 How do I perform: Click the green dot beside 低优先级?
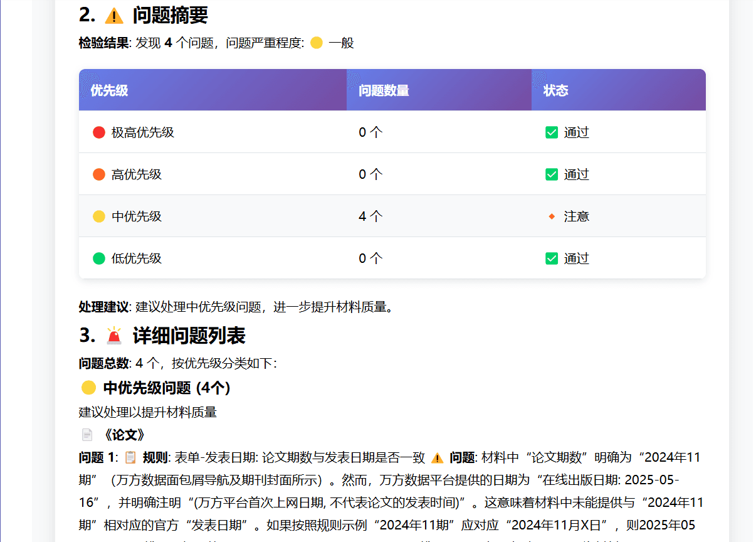pyautogui.click(x=98, y=258)
